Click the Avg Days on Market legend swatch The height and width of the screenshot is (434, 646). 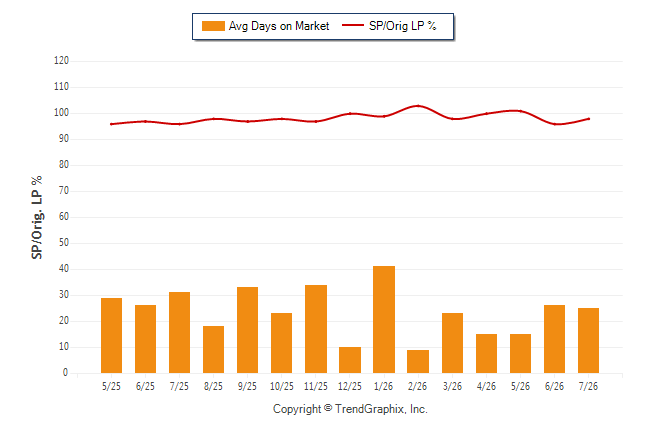click(213, 26)
